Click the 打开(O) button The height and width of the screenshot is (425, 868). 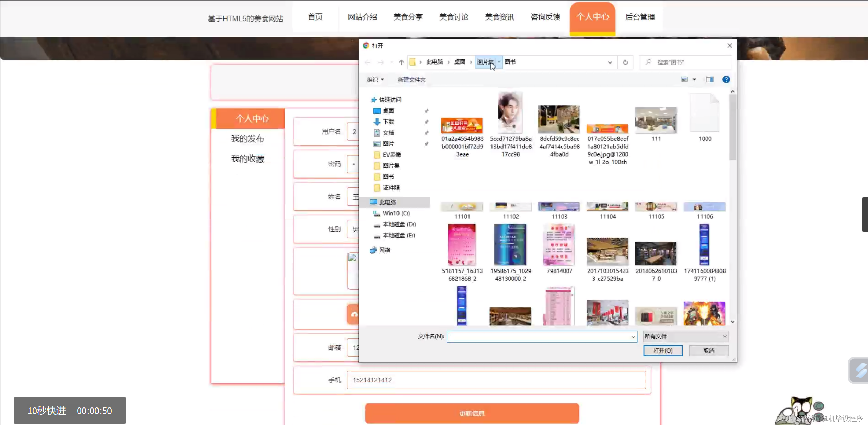point(662,351)
